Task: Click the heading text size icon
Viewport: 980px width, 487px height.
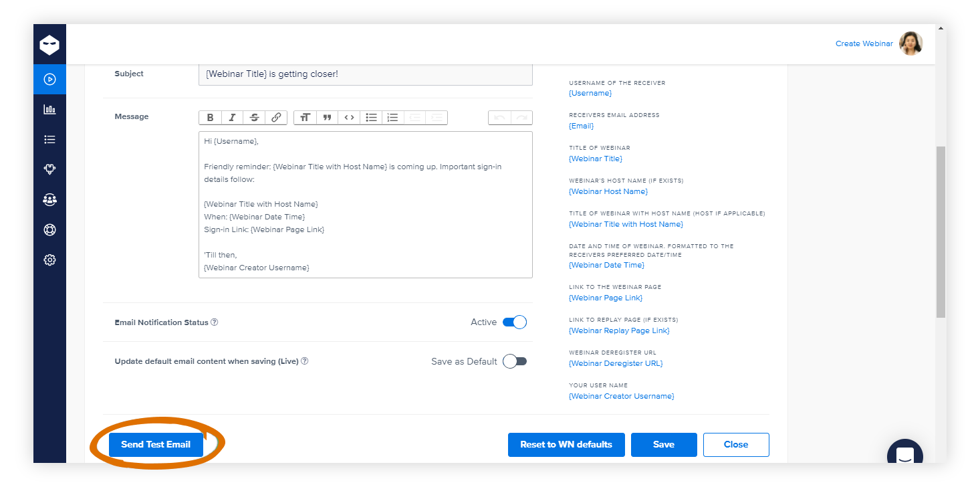Action: pyautogui.click(x=305, y=118)
